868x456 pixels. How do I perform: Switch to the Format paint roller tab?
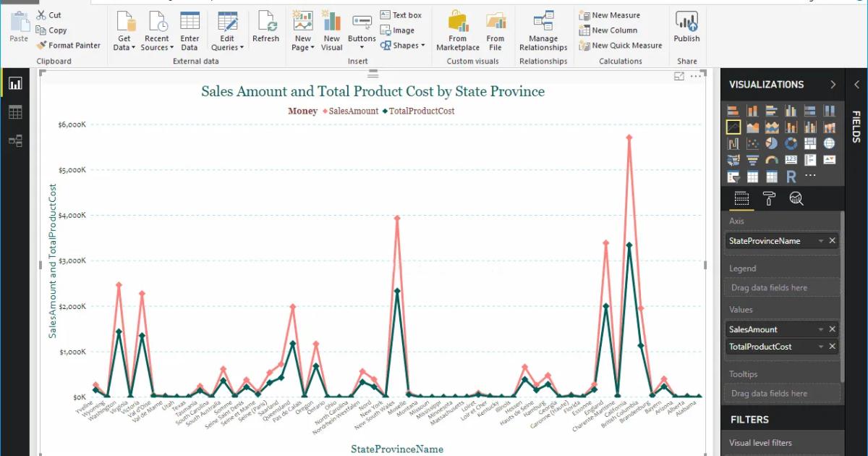769,198
